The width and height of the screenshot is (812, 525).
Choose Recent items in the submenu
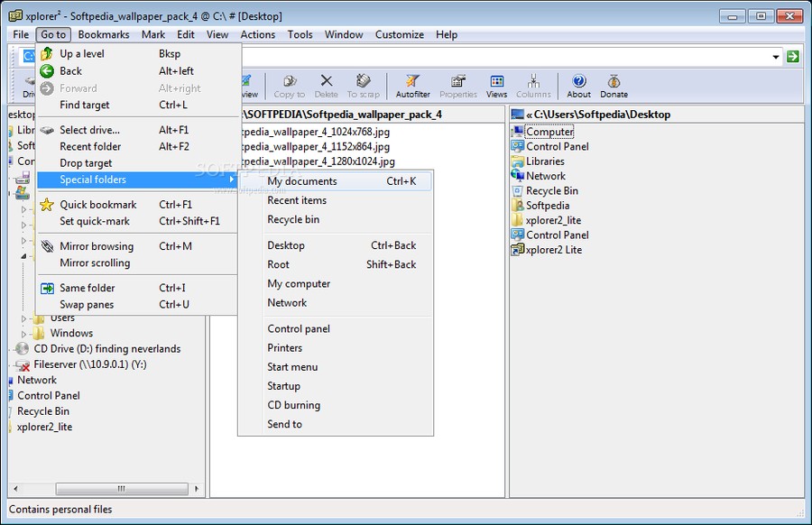[336, 200]
